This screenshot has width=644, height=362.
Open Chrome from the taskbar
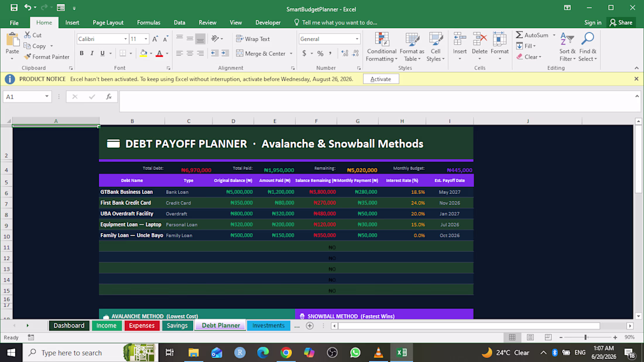286,353
